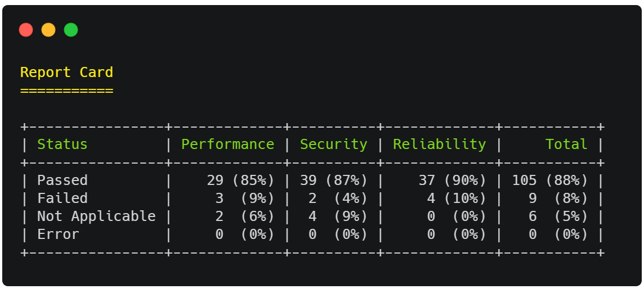Click the Failed row label

(62, 198)
